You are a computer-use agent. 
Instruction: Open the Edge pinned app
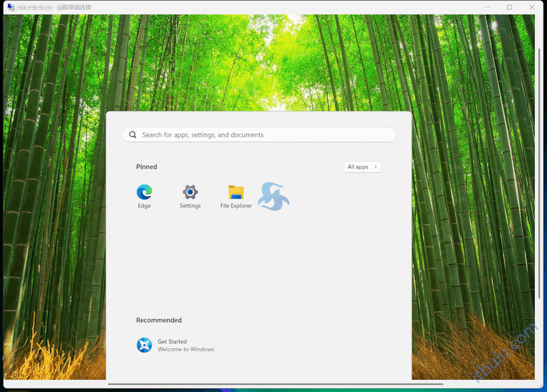click(x=144, y=196)
